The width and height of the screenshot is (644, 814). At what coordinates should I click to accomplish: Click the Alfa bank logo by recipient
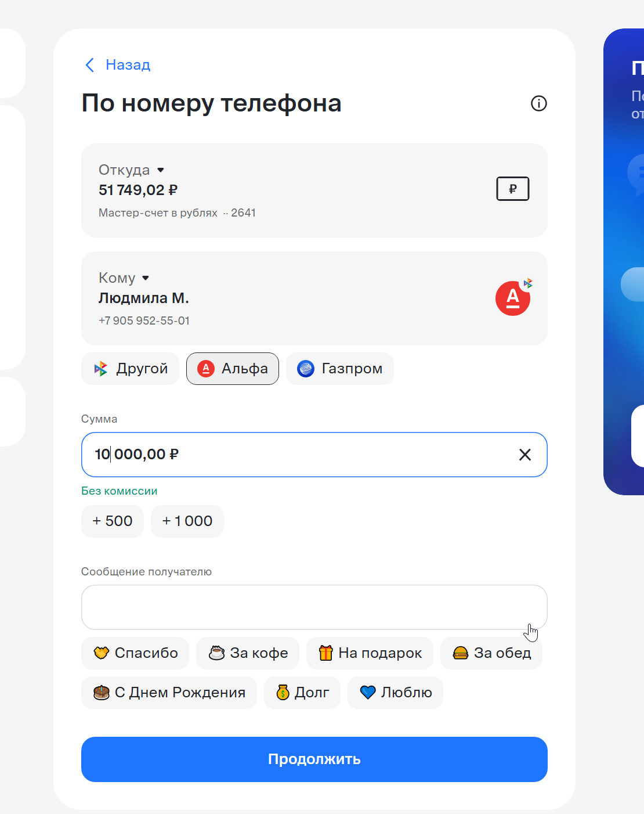click(x=513, y=298)
